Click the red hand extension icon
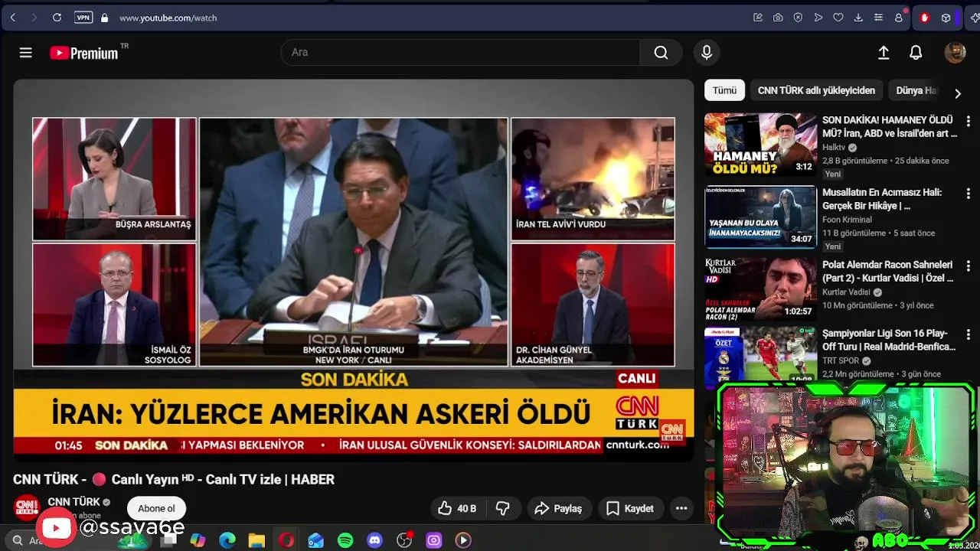The image size is (980, 551). 924,18
